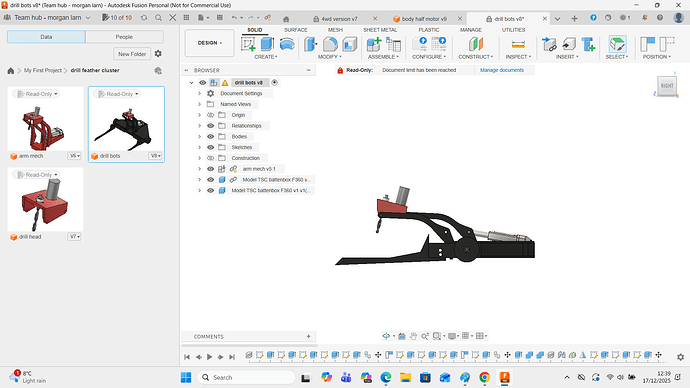Open the Configure table icon

(439, 44)
